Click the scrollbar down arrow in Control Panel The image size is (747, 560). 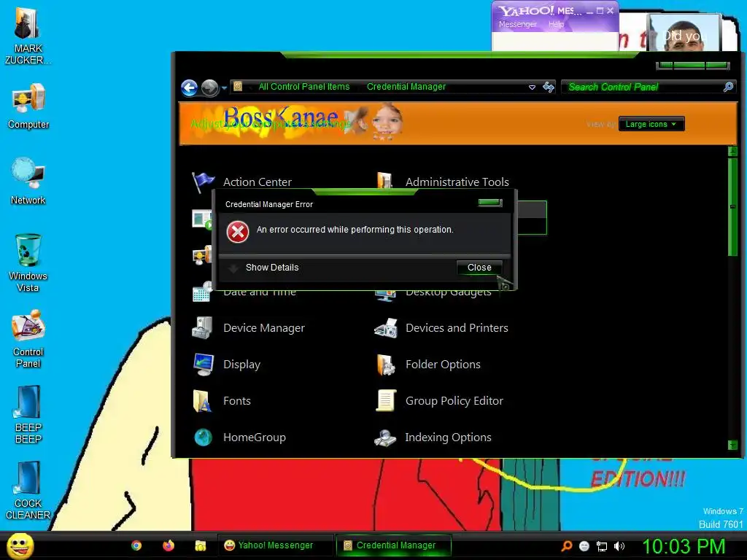[x=732, y=446]
